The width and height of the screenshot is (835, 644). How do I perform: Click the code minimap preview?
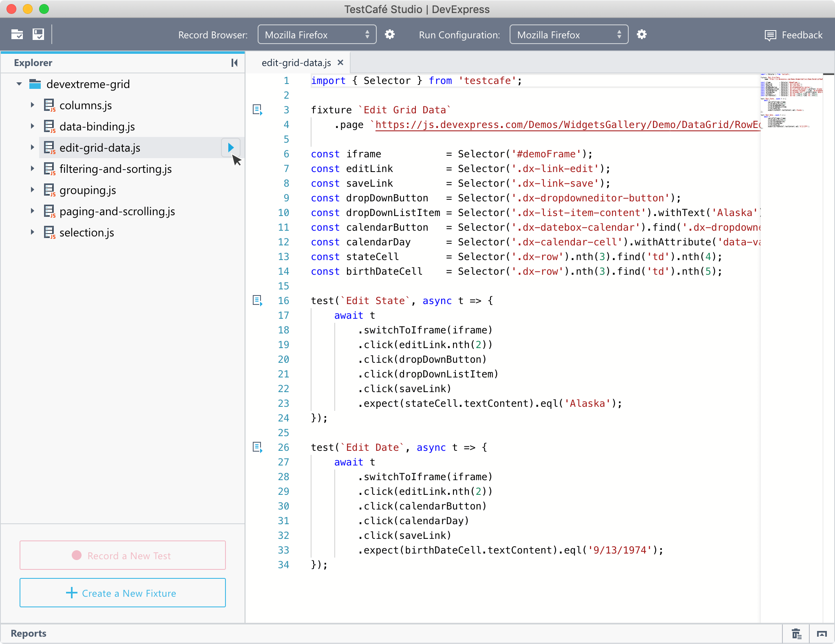[791, 101]
